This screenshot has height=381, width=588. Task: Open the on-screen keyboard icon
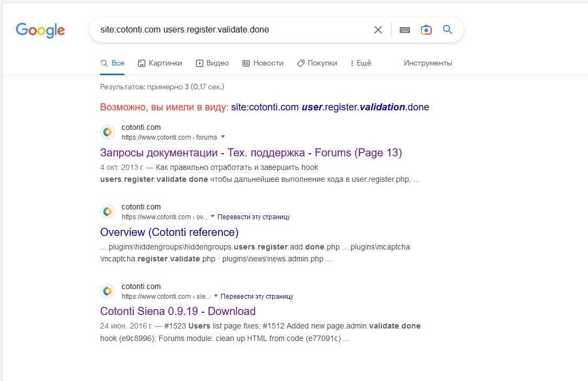405,30
